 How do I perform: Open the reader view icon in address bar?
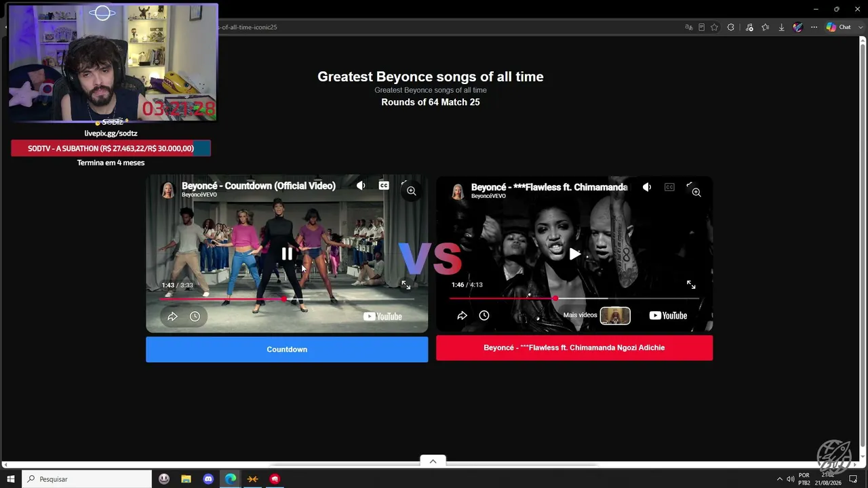(701, 27)
